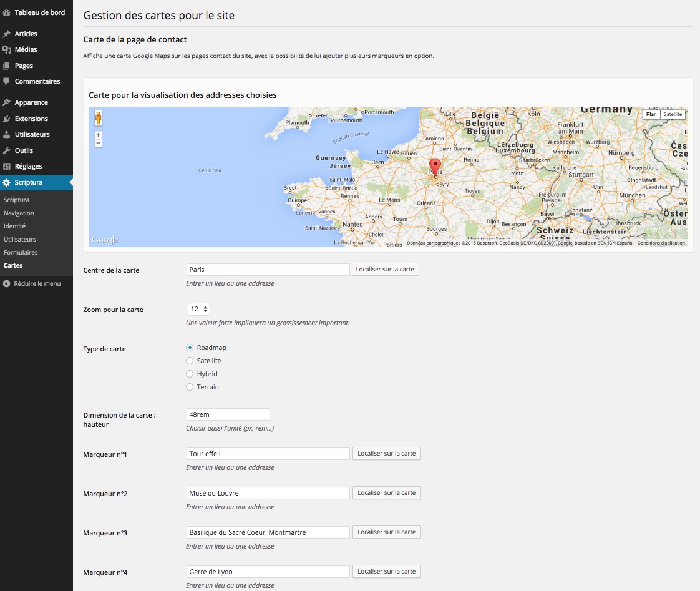Image resolution: width=700 pixels, height=591 pixels.
Task: Click the Google logo on the map
Action: tap(105, 240)
